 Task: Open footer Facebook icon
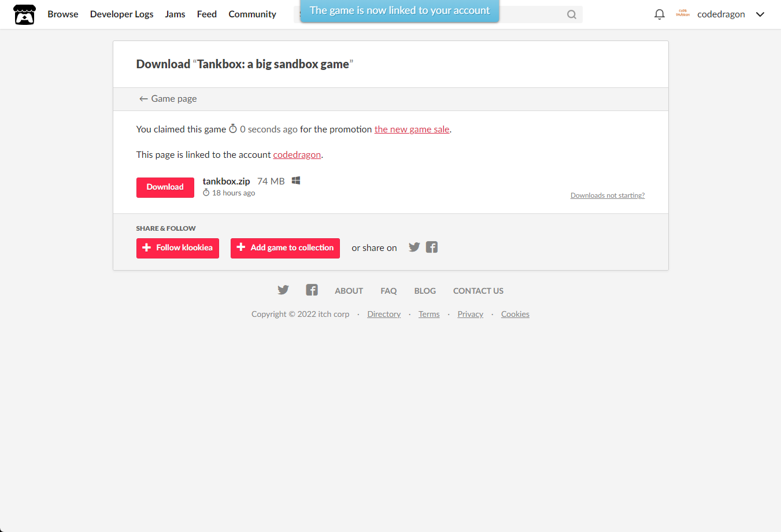tap(312, 290)
